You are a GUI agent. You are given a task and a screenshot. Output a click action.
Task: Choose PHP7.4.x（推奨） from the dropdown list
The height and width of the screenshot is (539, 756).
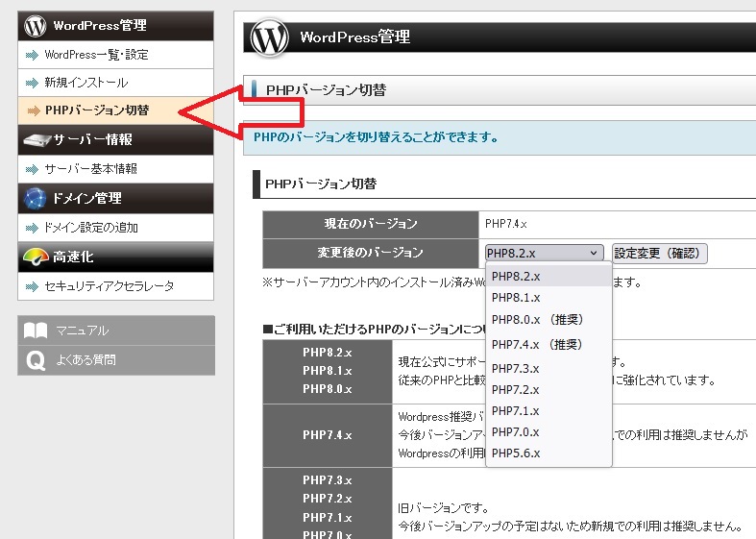coord(549,345)
